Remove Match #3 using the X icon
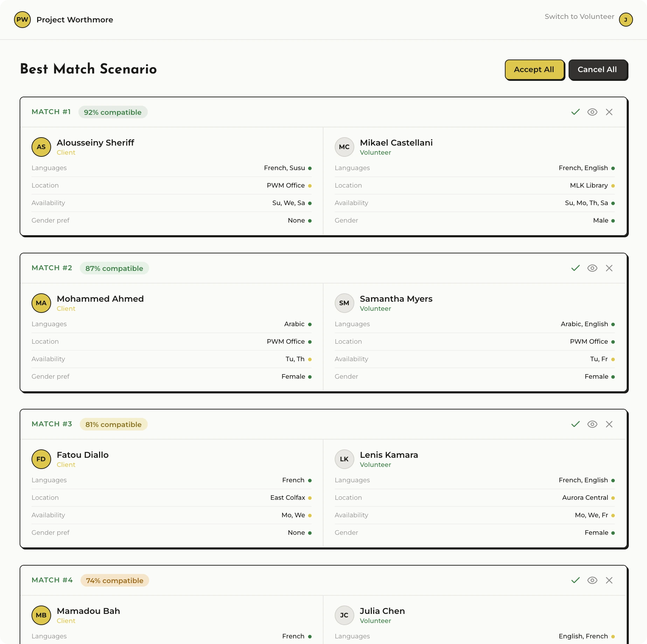This screenshot has height=644, width=647. pos(609,424)
